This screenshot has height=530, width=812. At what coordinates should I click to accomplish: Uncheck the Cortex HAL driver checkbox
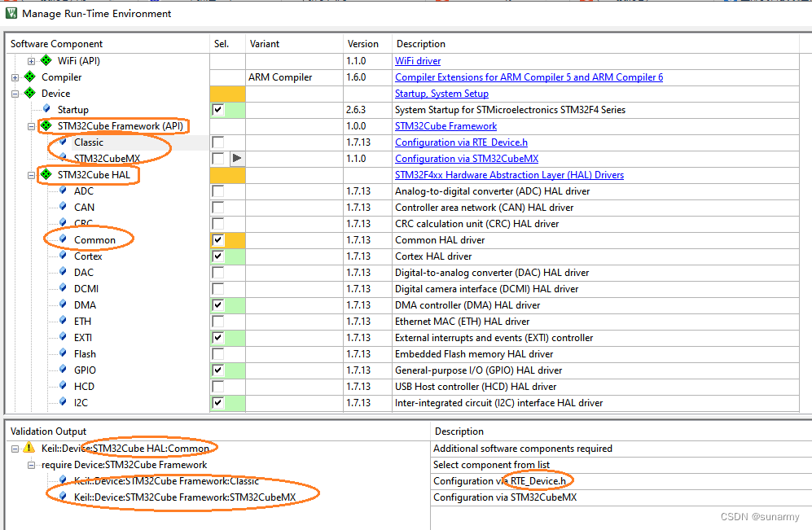pyautogui.click(x=218, y=256)
